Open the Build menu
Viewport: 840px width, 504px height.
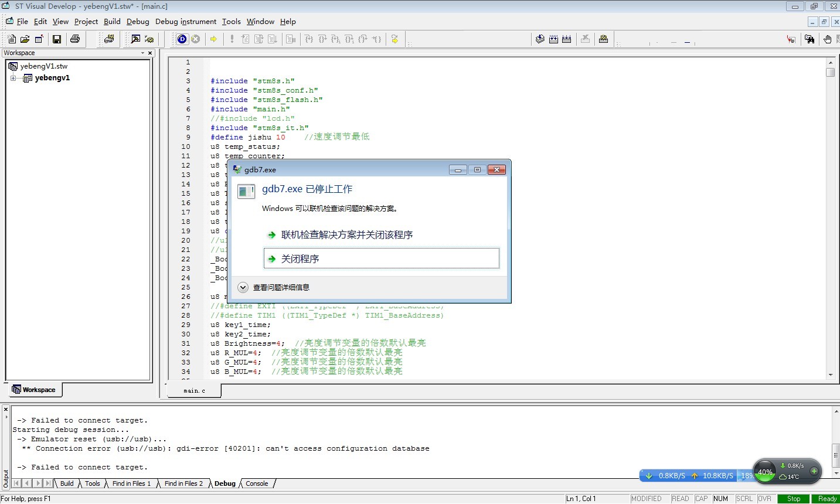[112, 22]
